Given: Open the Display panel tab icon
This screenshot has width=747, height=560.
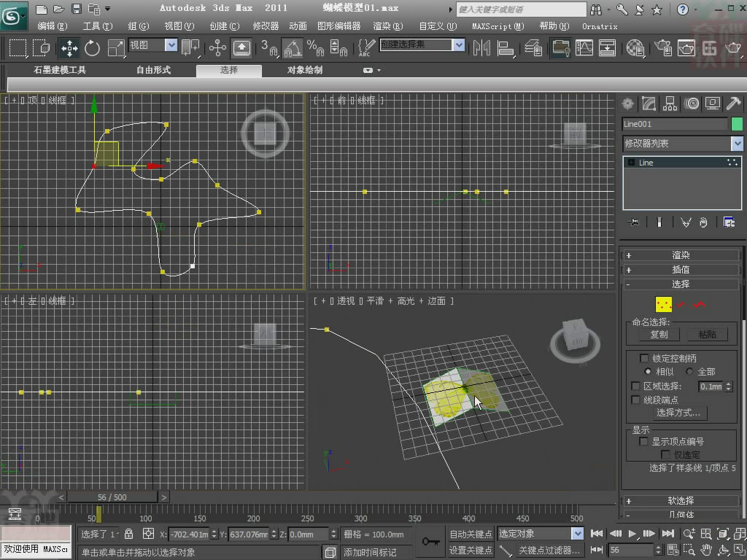Looking at the screenshot, I should click(x=713, y=104).
